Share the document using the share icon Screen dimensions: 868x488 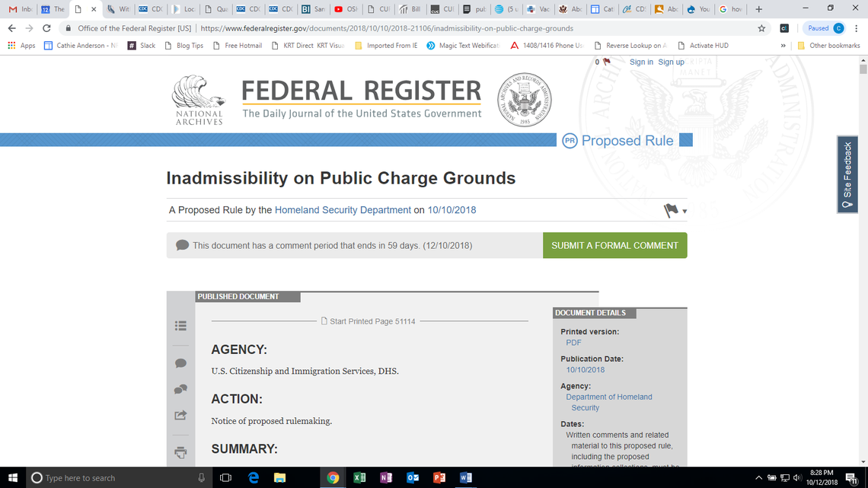coord(180,415)
